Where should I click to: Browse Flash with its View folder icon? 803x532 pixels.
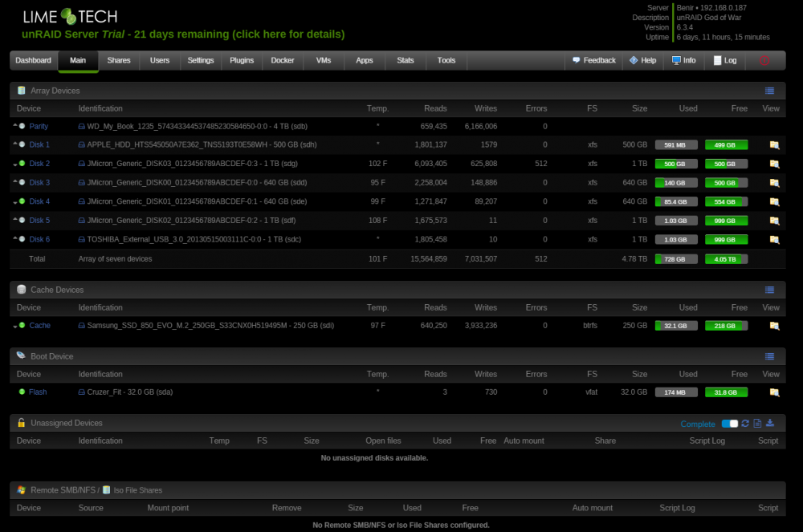(774, 392)
